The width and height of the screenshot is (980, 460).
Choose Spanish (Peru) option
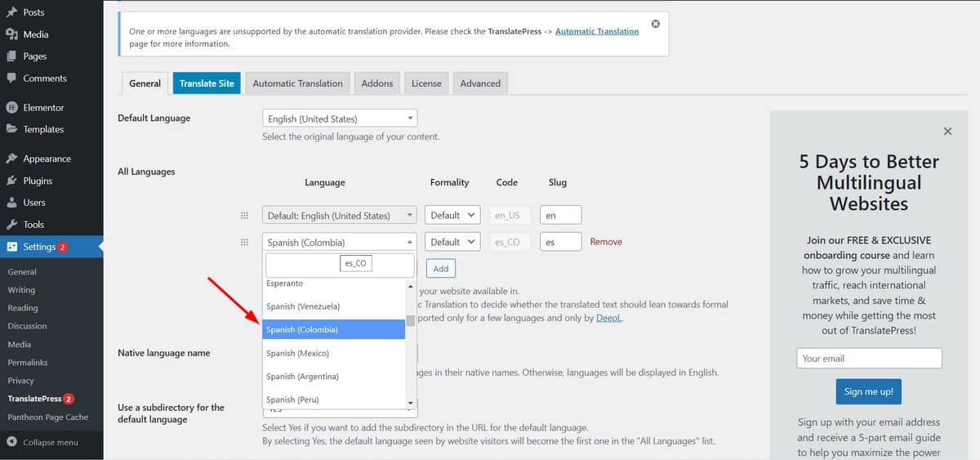pos(334,400)
